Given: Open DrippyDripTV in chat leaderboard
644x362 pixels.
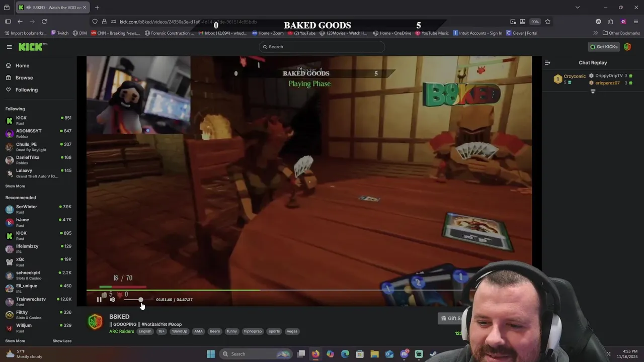Looking at the screenshot, I should tap(611, 75).
